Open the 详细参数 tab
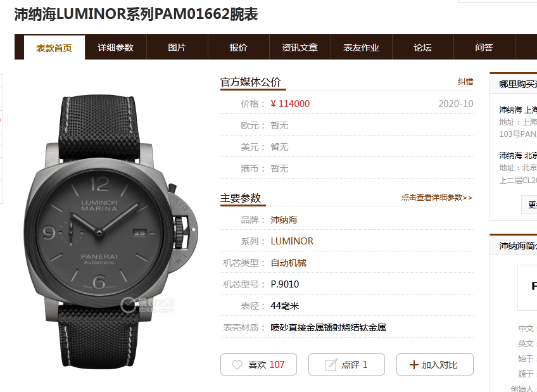The height and width of the screenshot is (392, 537). point(115,47)
